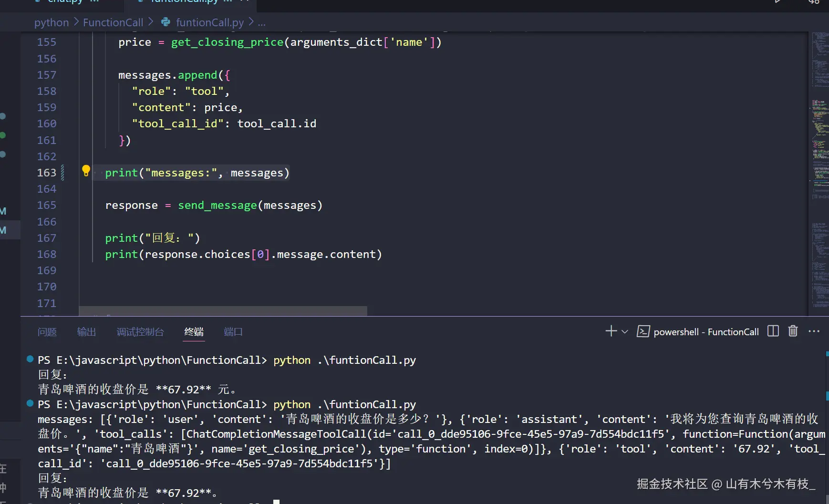Screen dimensions: 829x504
Task: Click line number 157 in the gutter
Action: coord(47,75)
